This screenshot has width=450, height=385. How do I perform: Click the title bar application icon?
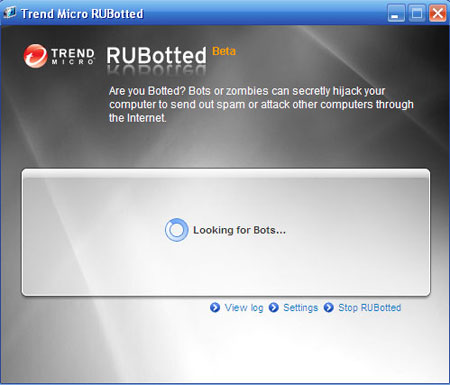click(10, 13)
